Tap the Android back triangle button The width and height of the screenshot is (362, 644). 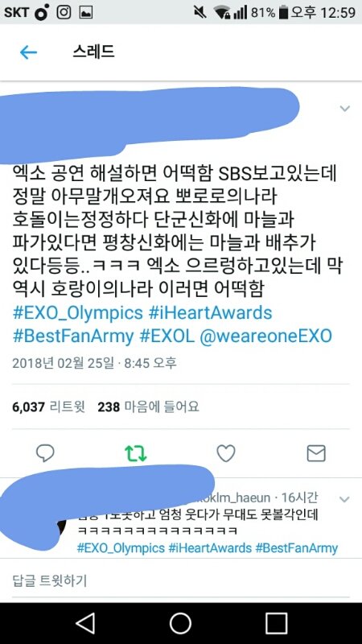click(85, 623)
